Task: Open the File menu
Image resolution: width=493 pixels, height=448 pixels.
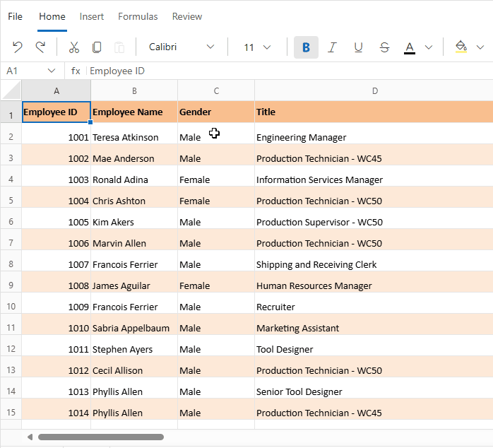Action: coord(15,16)
